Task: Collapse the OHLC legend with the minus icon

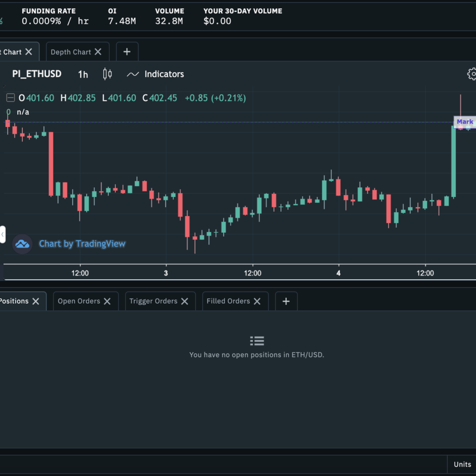Action: pyautogui.click(x=10, y=98)
